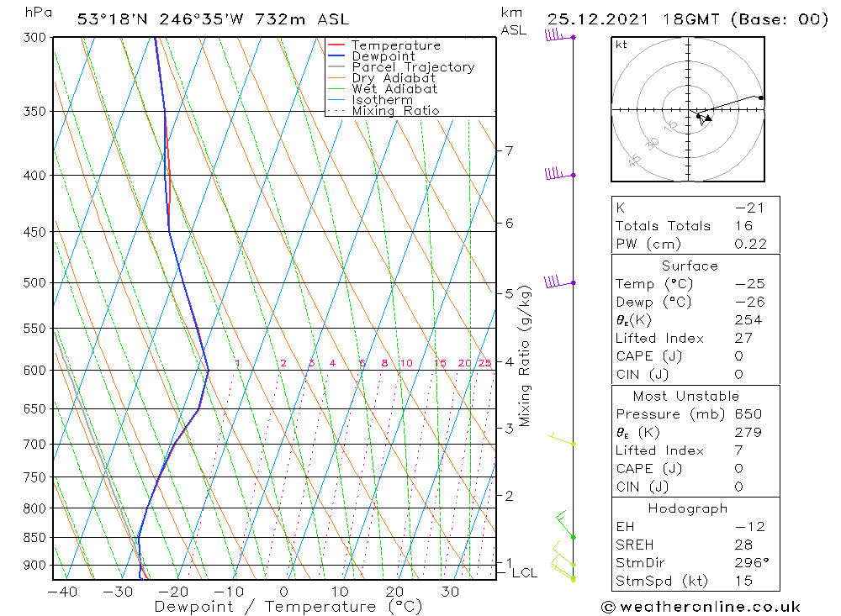
Task: Click the surface Lifted Index value 27
Action: pos(744,339)
